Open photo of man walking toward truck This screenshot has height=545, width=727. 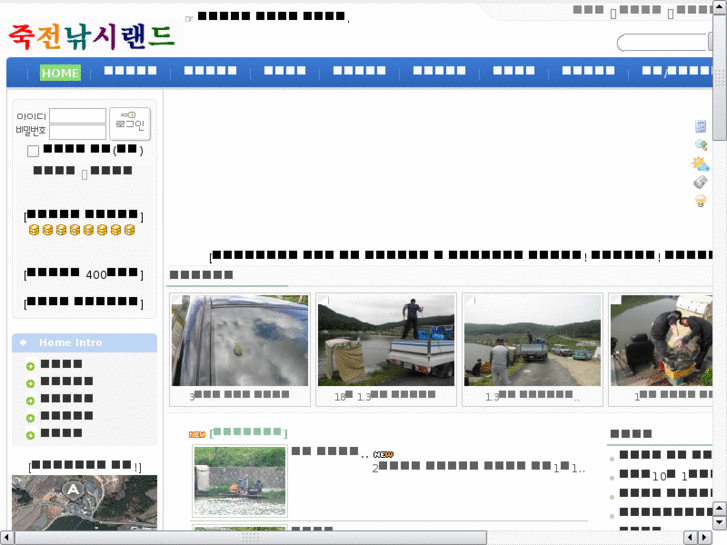coord(532,340)
